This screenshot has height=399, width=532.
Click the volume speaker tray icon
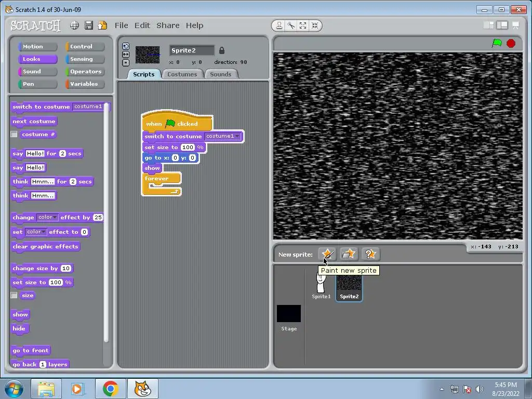pyautogui.click(x=480, y=389)
